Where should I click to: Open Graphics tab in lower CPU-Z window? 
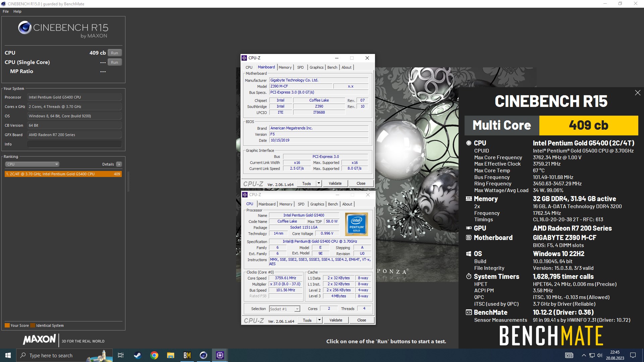tap(317, 204)
